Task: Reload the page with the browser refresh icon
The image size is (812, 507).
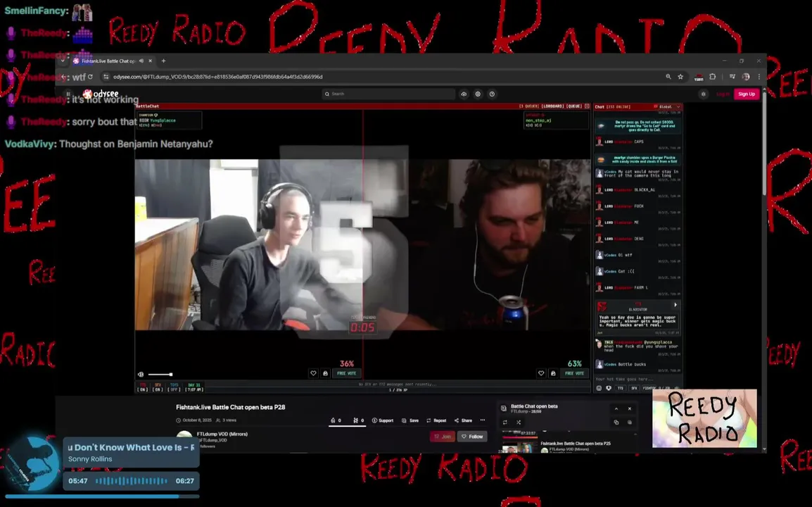Action: pyautogui.click(x=90, y=77)
